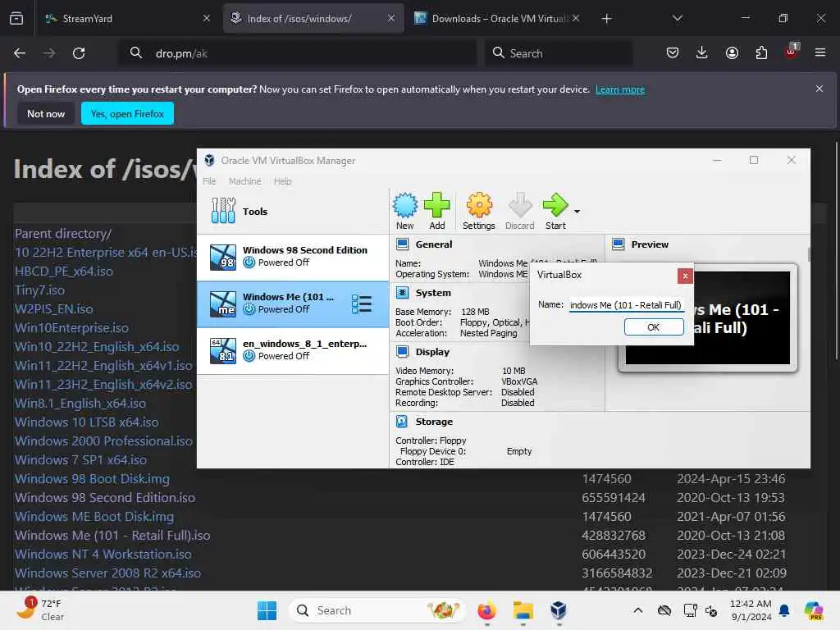Screen dimensions: 840x630
Task: Click the Preview section icon
Action: click(619, 244)
